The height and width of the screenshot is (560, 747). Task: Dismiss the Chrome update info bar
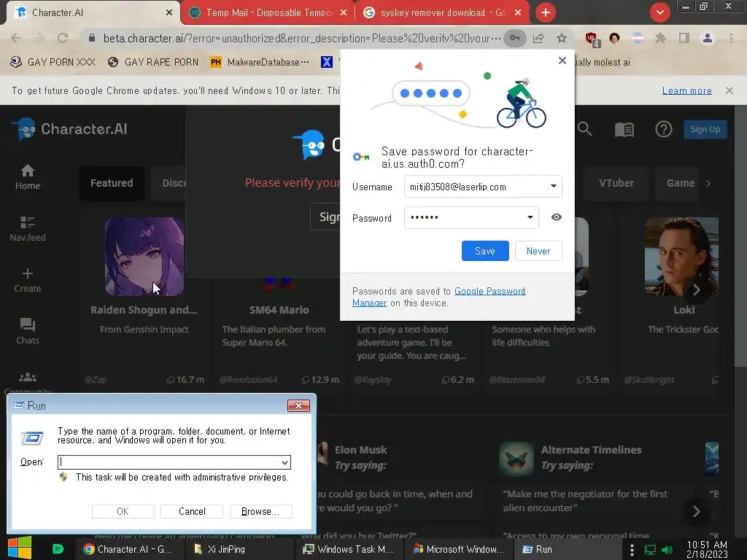pyautogui.click(x=729, y=90)
